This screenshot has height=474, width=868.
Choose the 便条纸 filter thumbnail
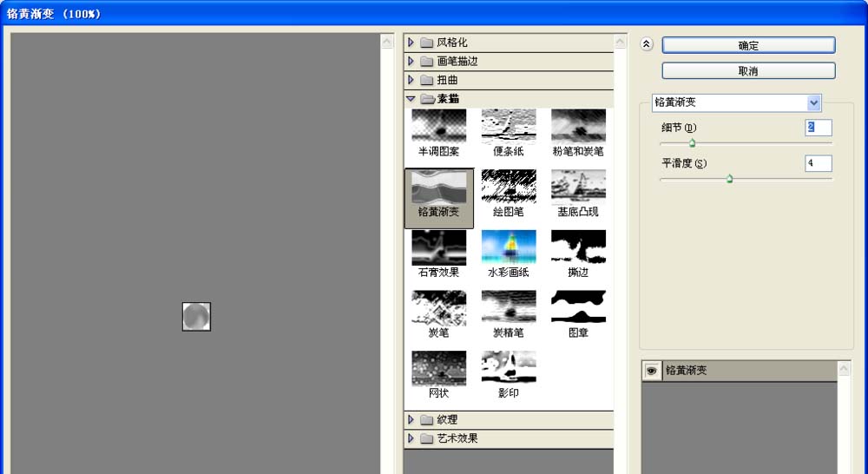509,124
